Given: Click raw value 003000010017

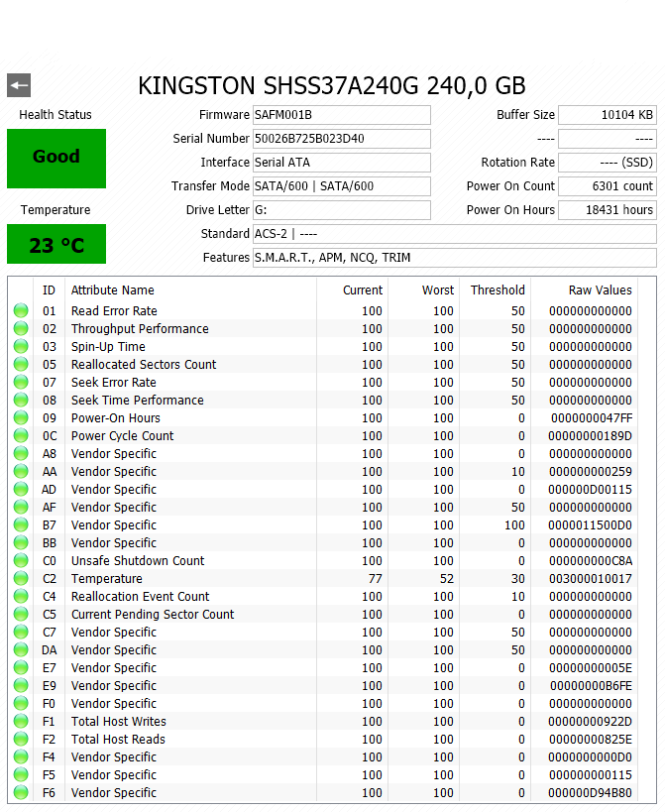Looking at the screenshot, I should coord(591,579).
